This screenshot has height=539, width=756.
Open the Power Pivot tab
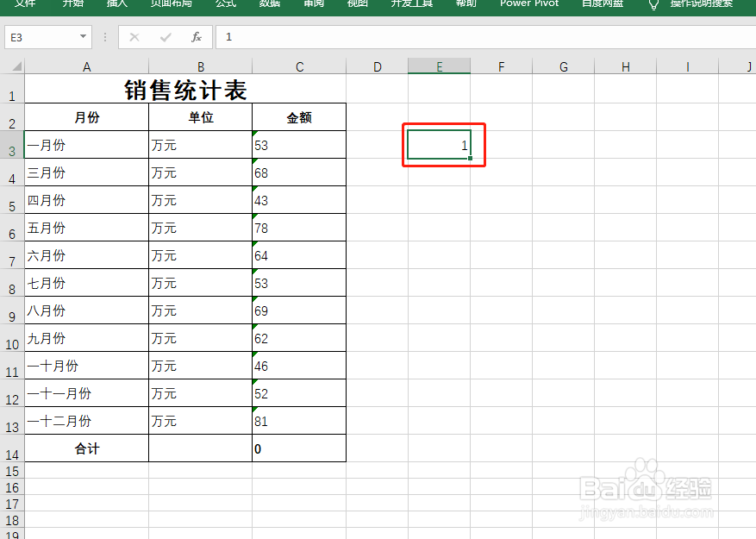point(528,5)
